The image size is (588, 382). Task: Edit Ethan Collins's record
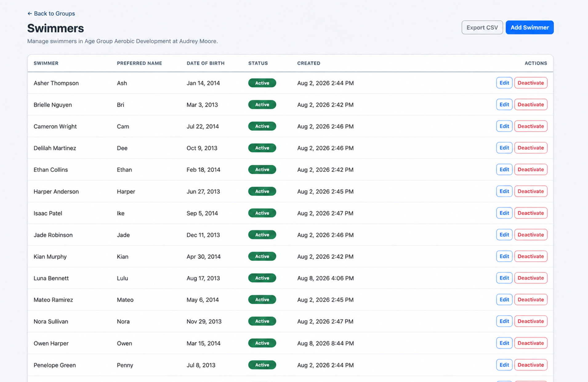[504, 169]
